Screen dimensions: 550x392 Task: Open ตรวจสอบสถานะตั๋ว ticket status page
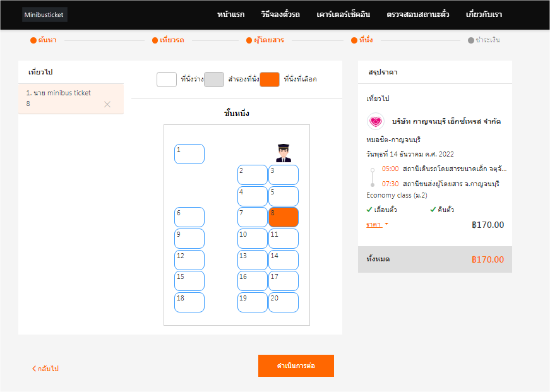click(x=418, y=15)
